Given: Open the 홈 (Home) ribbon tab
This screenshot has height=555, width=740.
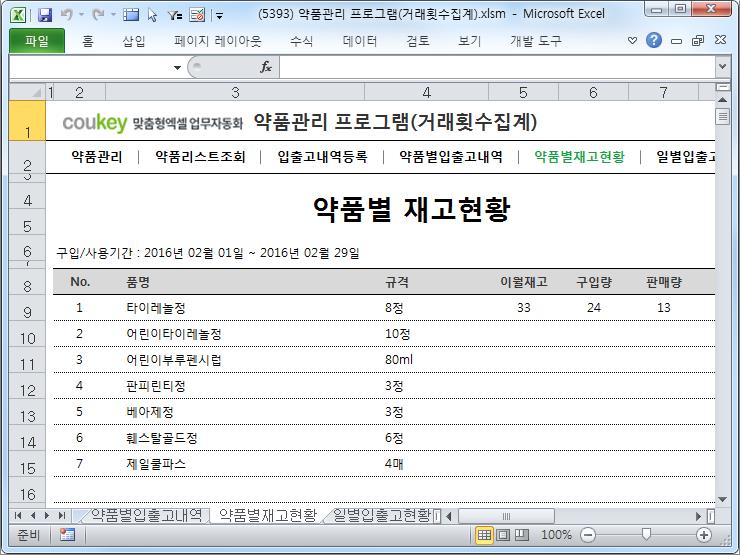Looking at the screenshot, I should [x=88, y=41].
